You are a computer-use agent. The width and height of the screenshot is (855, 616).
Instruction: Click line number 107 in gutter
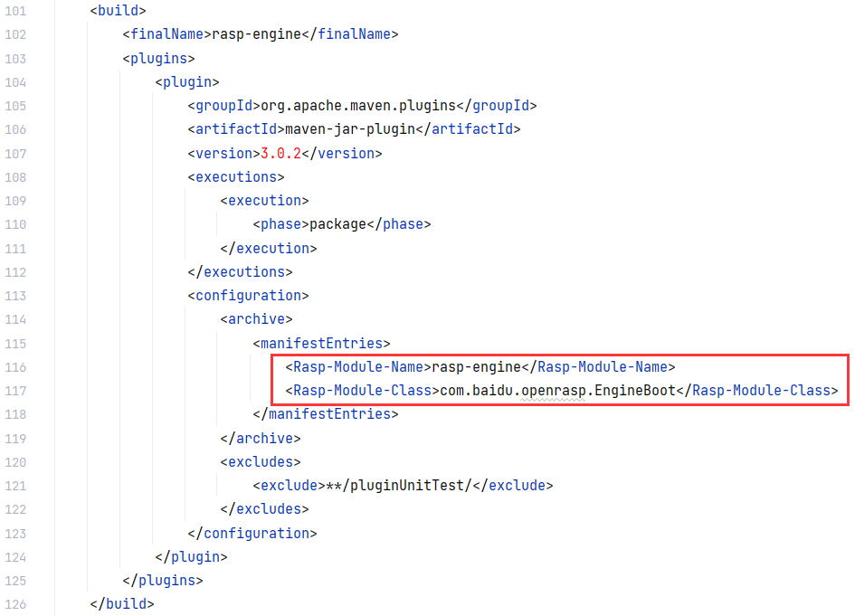click(x=15, y=154)
